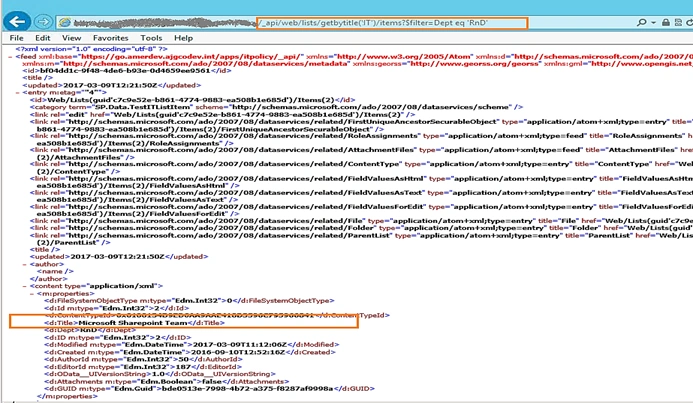Click the forward navigation arrow button
The width and height of the screenshot is (693, 403).
(x=43, y=22)
